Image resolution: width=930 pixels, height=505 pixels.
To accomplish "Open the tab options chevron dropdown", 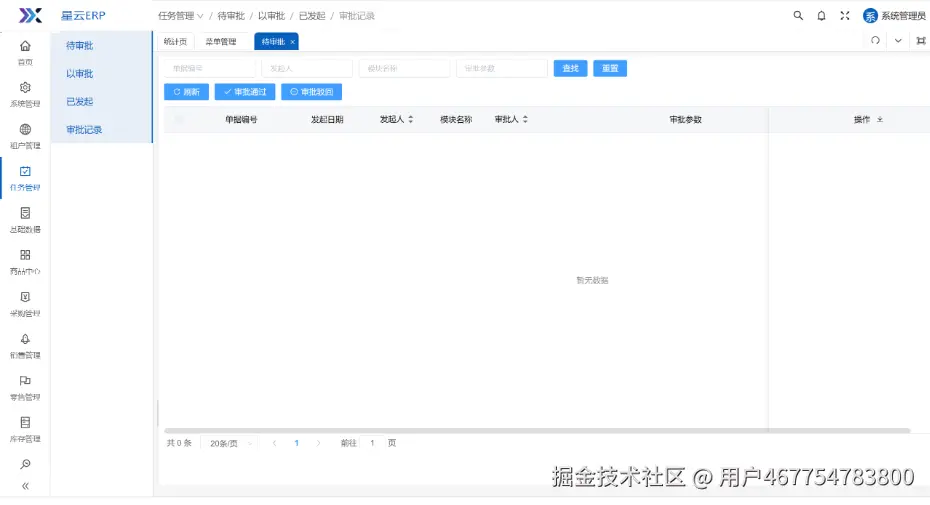I will pyautogui.click(x=898, y=40).
